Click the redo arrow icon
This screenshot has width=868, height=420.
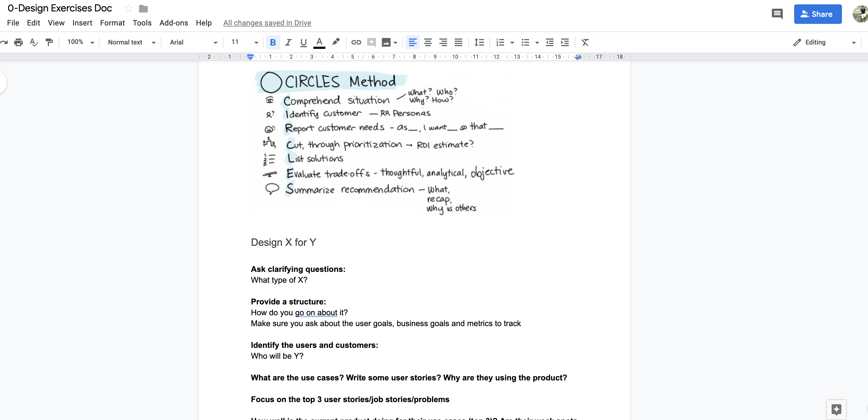[x=3, y=42]
